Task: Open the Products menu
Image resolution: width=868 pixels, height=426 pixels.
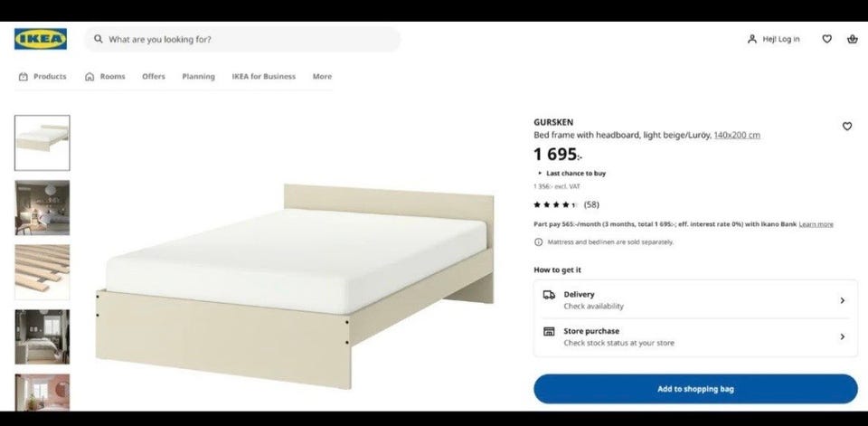Action: (42, 77)
